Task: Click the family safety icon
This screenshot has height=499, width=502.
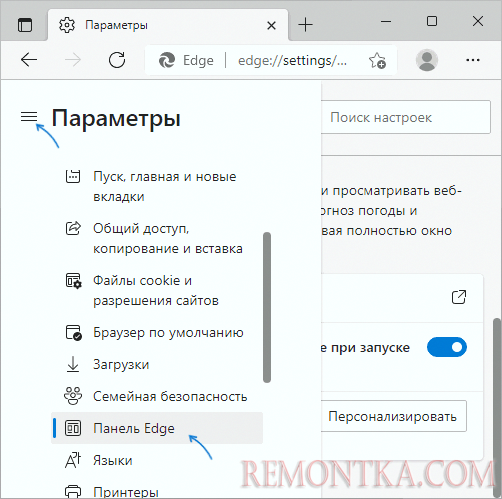Action: pyautogui.click(x=73, y=396)
